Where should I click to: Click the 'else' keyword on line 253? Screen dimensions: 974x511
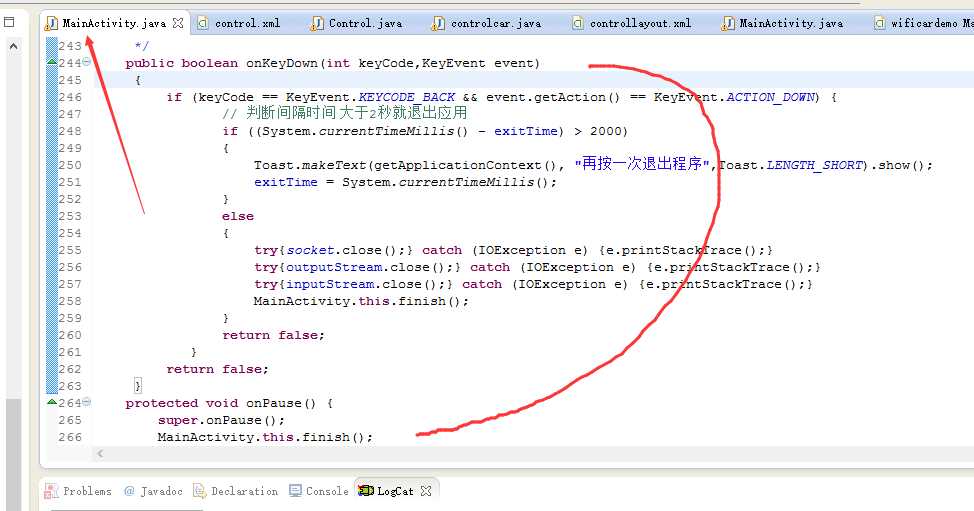pyautogui.click(x=238, y=216)
